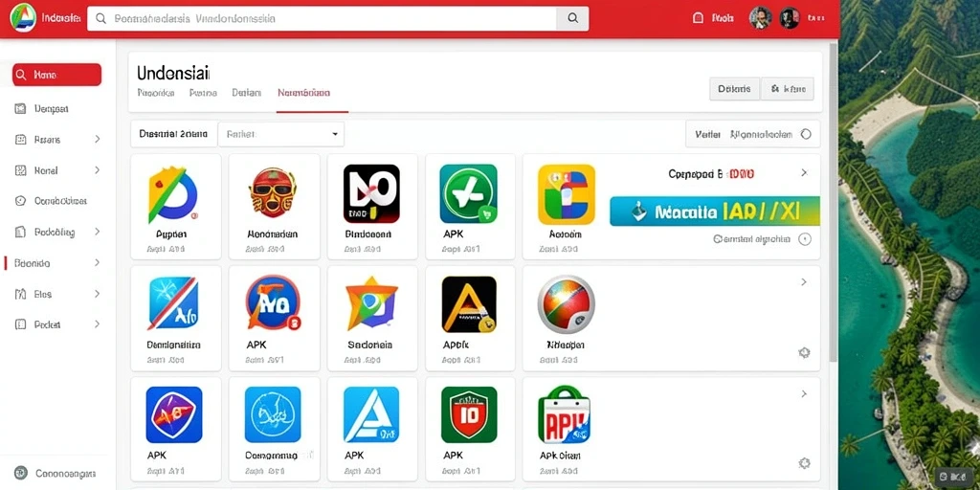Click the gear icon on the third featured card
The width and height of the screenshot is (980, 490).
point(804,463)
